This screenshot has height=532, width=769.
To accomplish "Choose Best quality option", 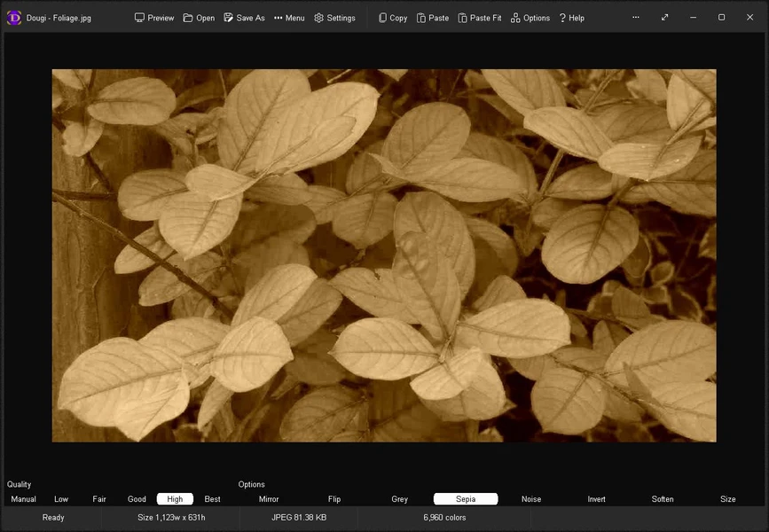I will 213,499.
